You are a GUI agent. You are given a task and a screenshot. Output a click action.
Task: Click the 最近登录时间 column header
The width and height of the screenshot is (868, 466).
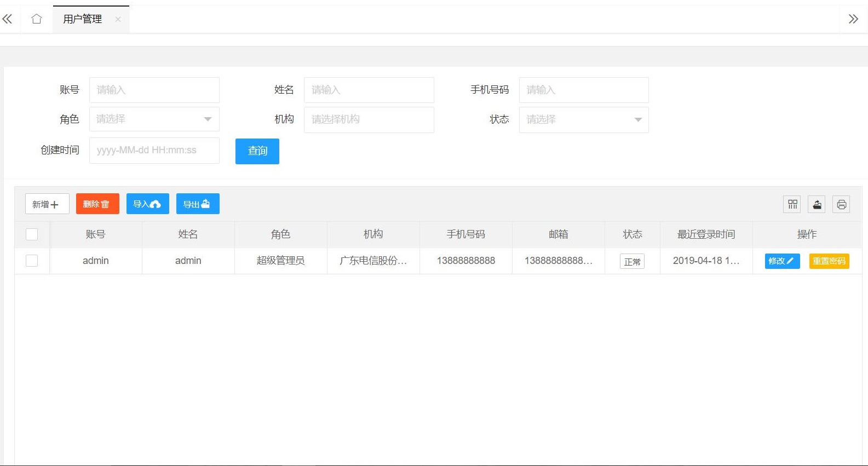[x=706, y=234]
